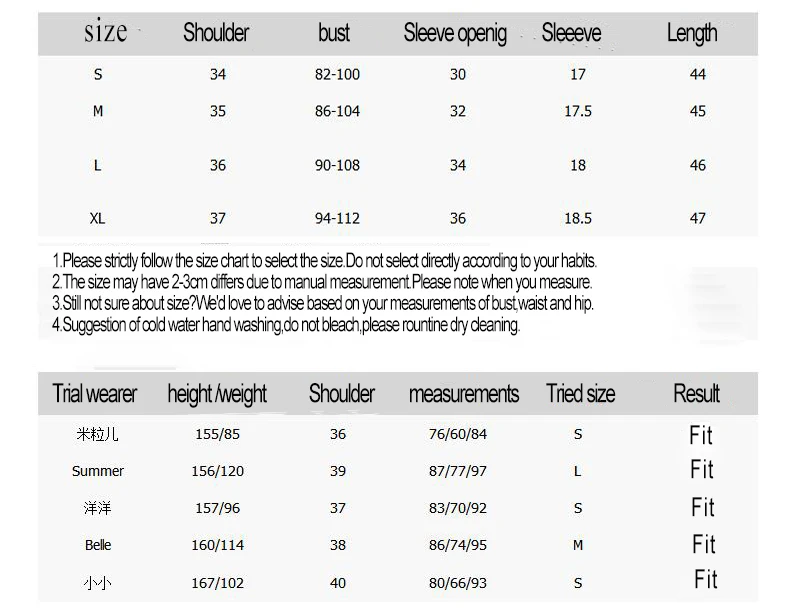Click the "Trial wearer" header
This screenshot has height=612, width=792.
(x=94, y=394)
